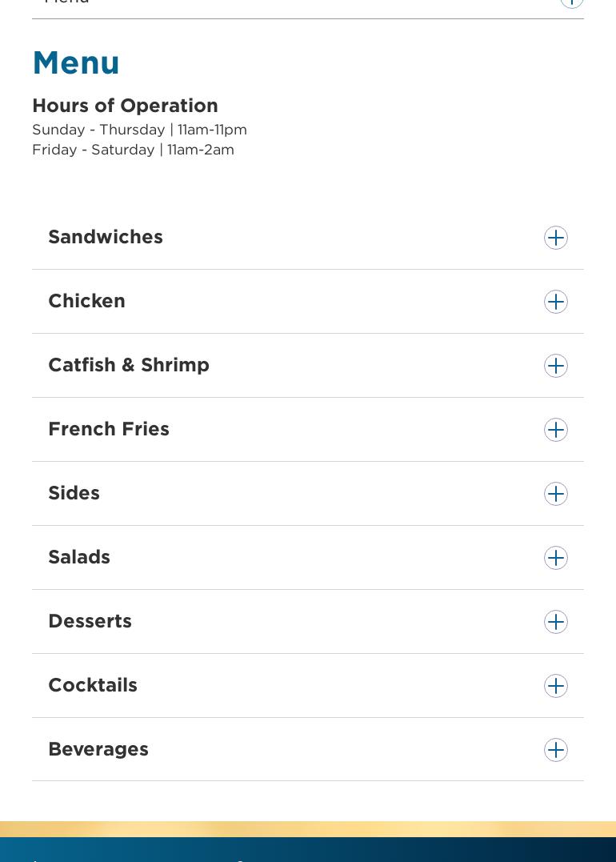The width and height of the screenshot is (616, 862).
Task: Click the plus icon beside Sandwiches
Action: 556,238
